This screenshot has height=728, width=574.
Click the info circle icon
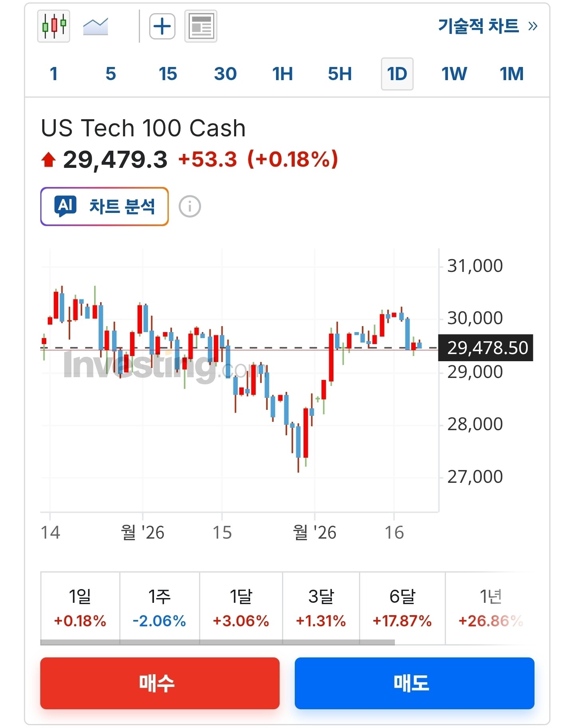(x=190, y=207)
